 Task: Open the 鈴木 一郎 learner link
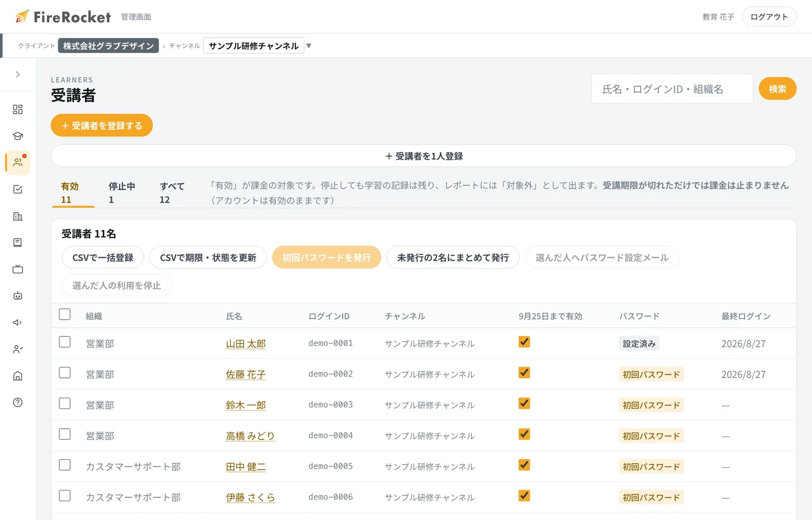coord(246,405)
